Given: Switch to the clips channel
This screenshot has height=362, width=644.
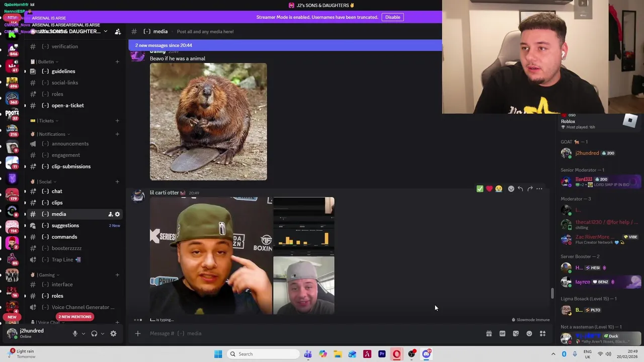Looking at the screenshot, I should pos(74,203).
